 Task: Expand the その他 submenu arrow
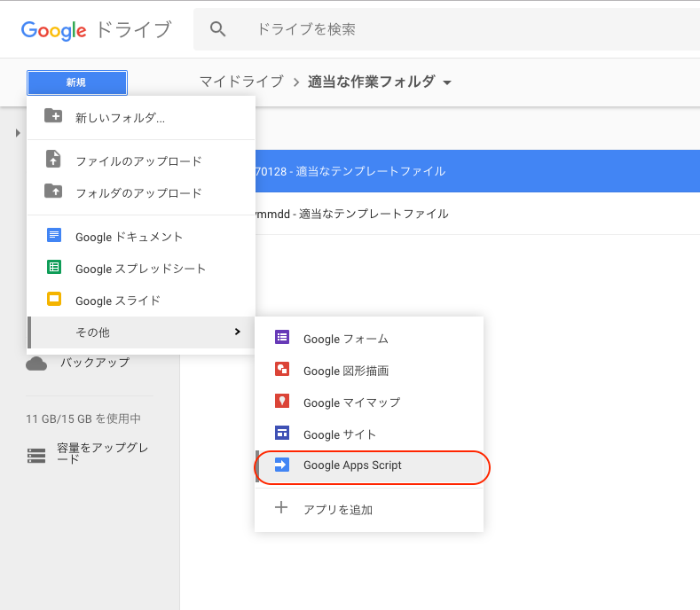pos(238,332)
